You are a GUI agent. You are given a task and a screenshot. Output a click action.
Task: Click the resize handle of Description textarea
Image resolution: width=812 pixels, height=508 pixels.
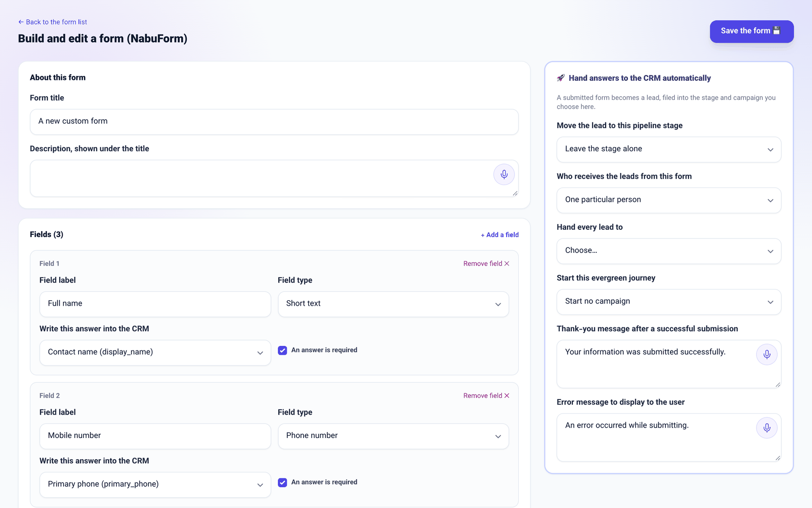coord(515,193)
